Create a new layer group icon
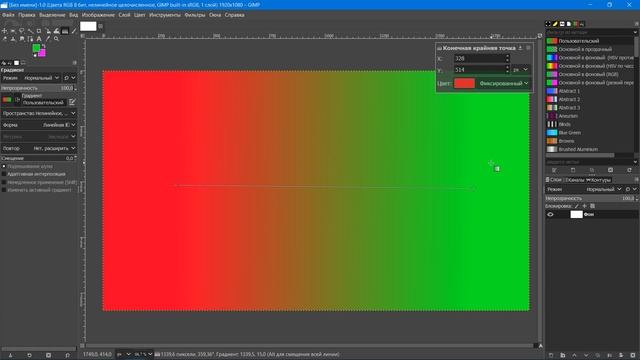The height and width of the screenshot is (360, 640). [x=562, y=356]
